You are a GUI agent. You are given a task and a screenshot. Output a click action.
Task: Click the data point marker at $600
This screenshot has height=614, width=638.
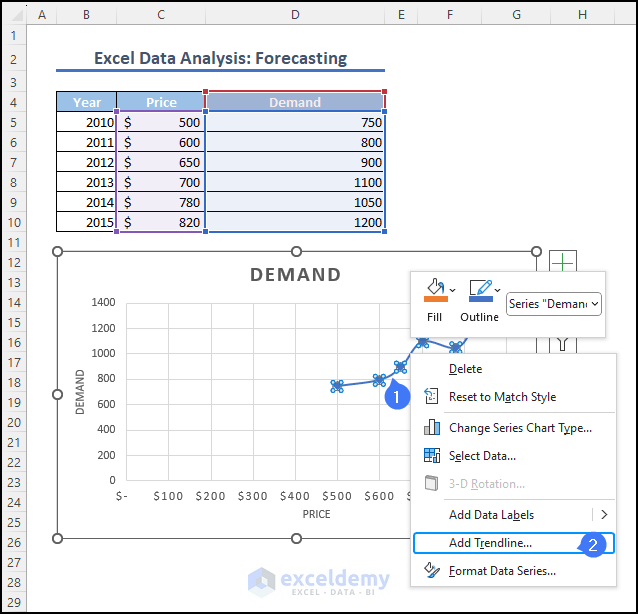coord(379,380)
